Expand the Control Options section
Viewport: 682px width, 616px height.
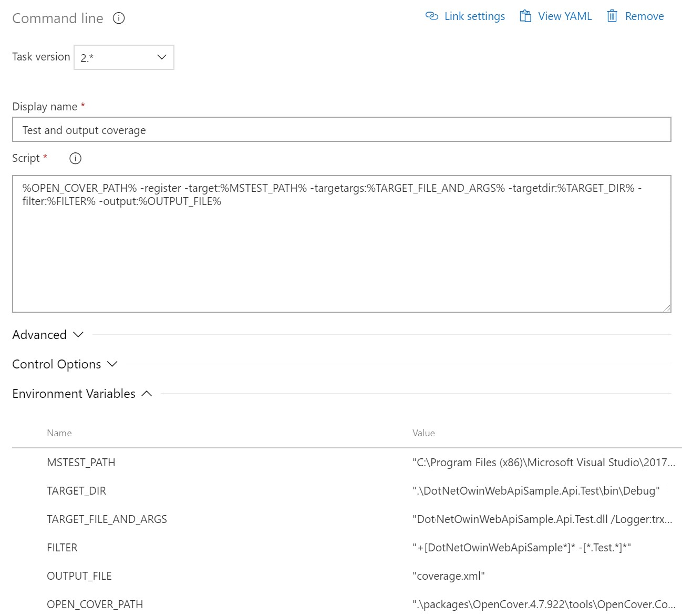[65, 364]
